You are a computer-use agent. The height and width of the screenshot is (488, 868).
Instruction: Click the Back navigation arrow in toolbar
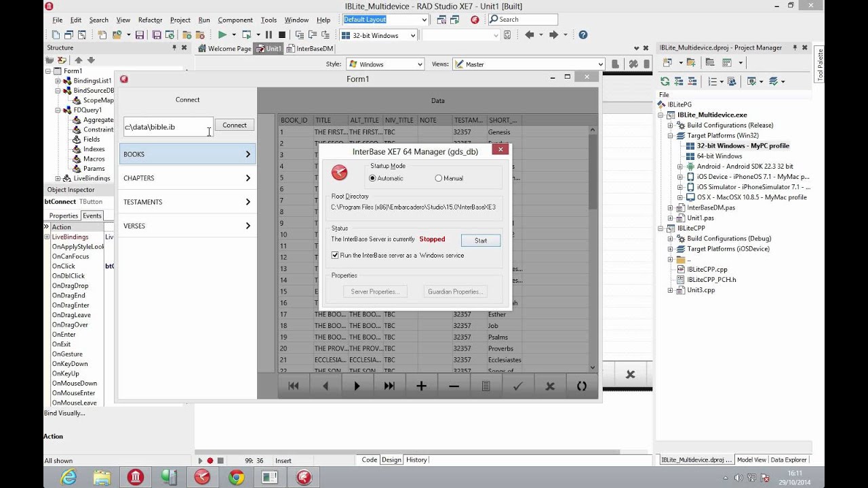(529, 35)
